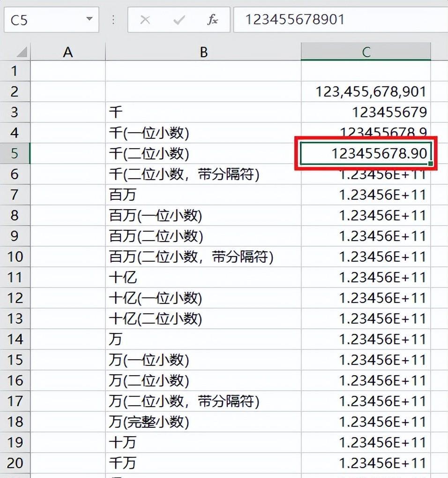This screenshot has height=478, width=448.
Task: Click cell labeled 十亿(一位小数)
Action: click(x=203, y=298)
